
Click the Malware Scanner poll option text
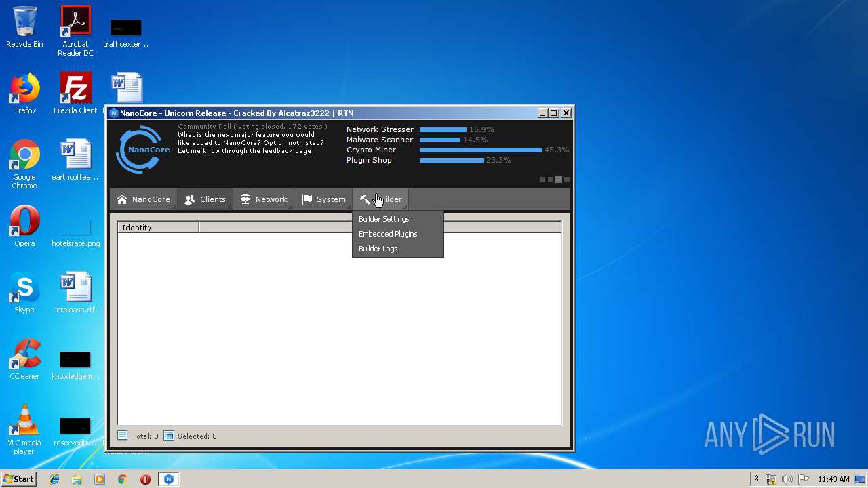tap(380, 140)
